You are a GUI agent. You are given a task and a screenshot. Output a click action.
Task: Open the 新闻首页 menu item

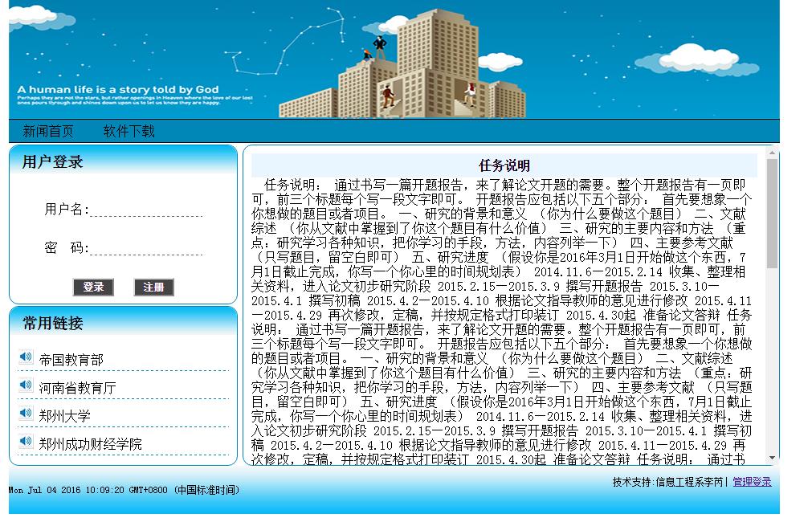(x=51, y=131)
